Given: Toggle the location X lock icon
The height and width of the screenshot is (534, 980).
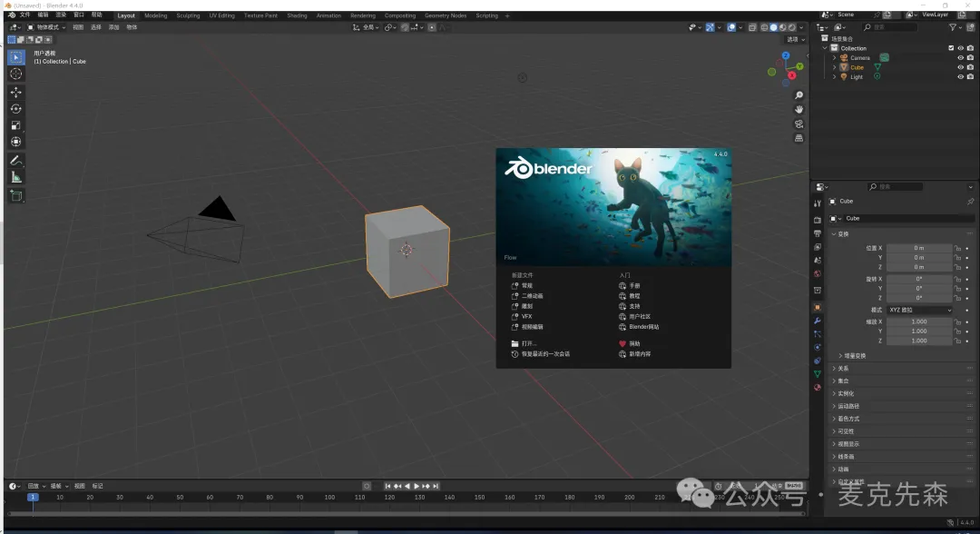Looking at the screenshot, I should coord(957,248).
